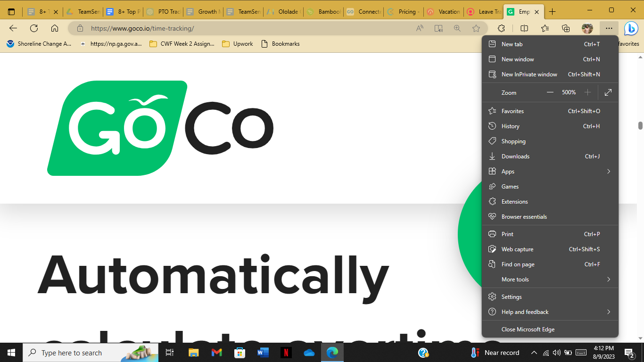This screenshot has width=644, height=362.
Task: Go to the browser home page
Action: click(55, 28)
